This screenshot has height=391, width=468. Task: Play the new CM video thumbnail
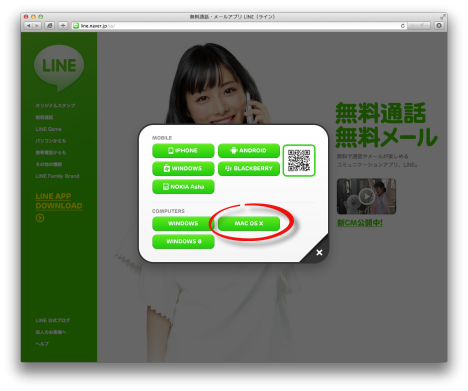pyautogui.click(x=366, y=196)
